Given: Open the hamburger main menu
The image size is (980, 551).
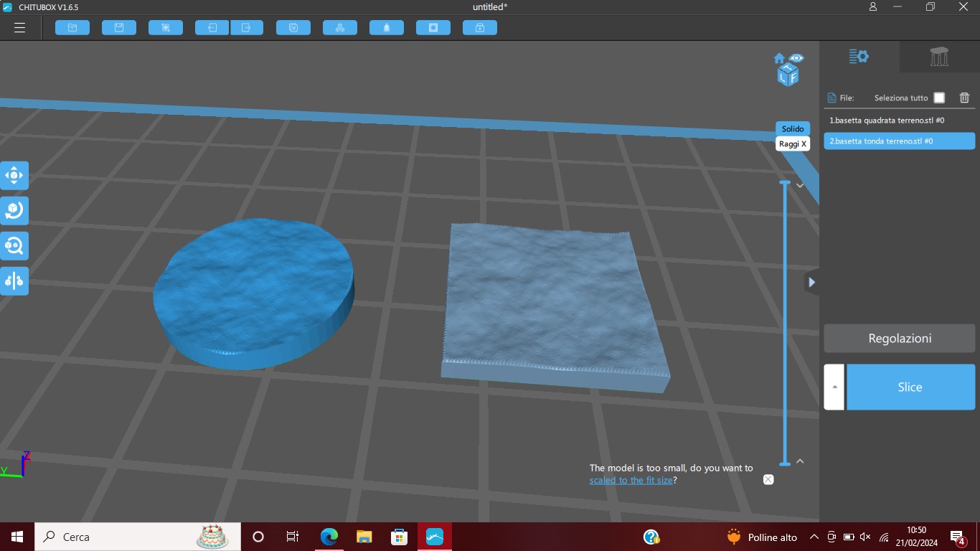Looking at the screenshot, I should pyautogui.click(x=19, y=28).
